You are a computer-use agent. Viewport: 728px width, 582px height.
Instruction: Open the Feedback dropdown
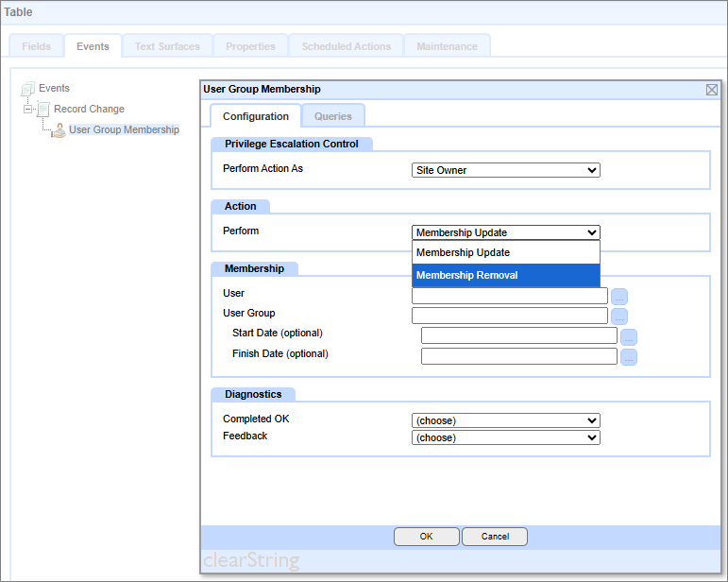tap(506, 437)
